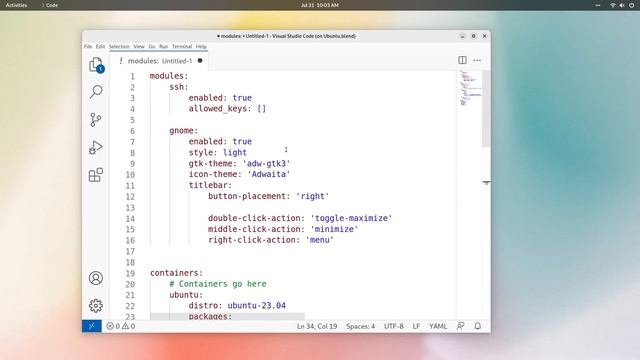Change indentation via Spaces: 4
The height and width of the screenshot is (360, 640).
(360, 326)
